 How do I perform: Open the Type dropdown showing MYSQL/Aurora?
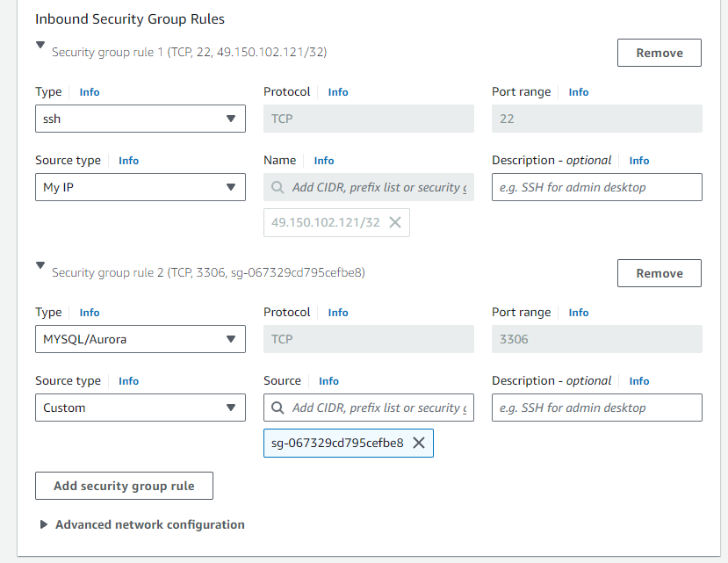tap(140, 339)
